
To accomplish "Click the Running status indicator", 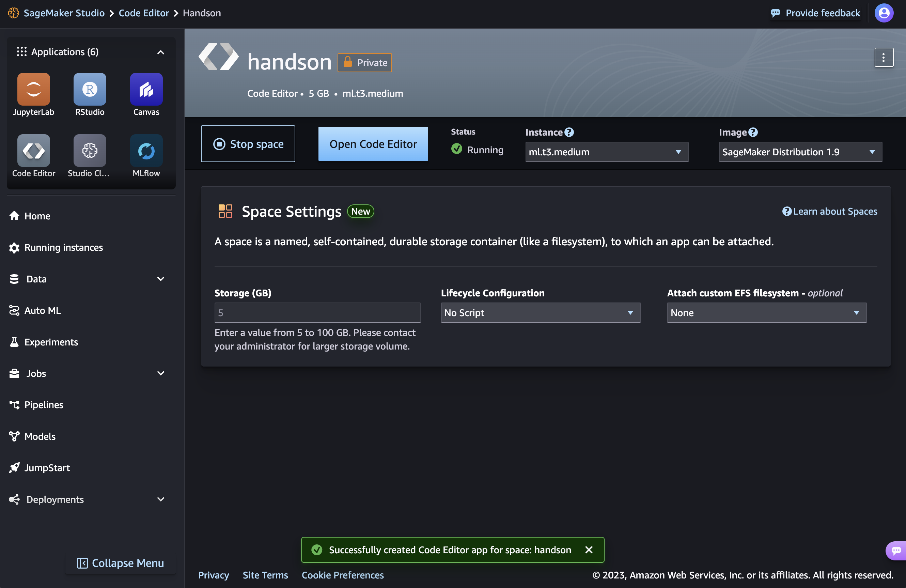I will [477, 150].
